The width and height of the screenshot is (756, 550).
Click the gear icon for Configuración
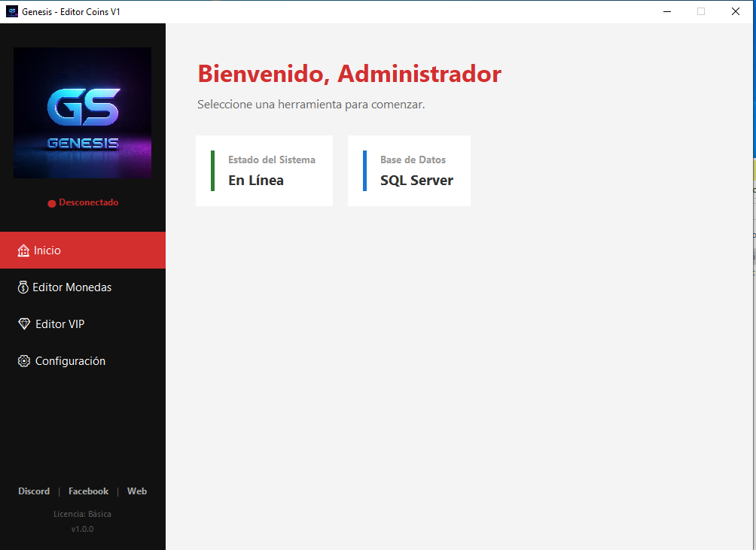point(23,361)
